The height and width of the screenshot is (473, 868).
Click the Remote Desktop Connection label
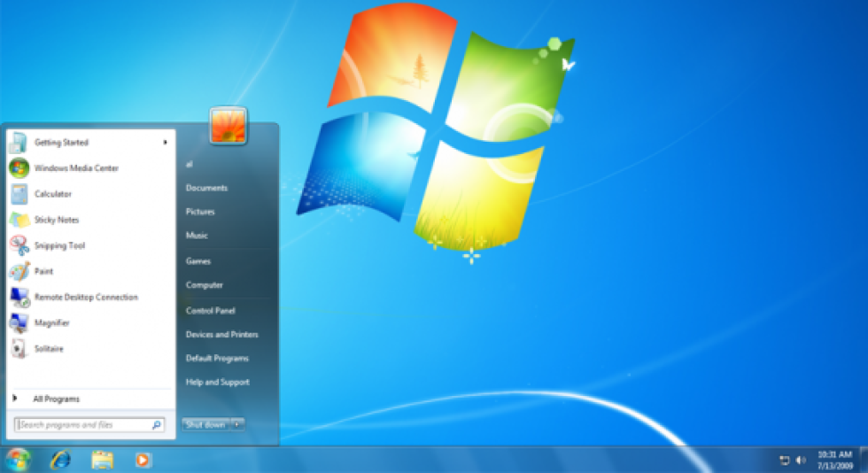pos(87,298)
